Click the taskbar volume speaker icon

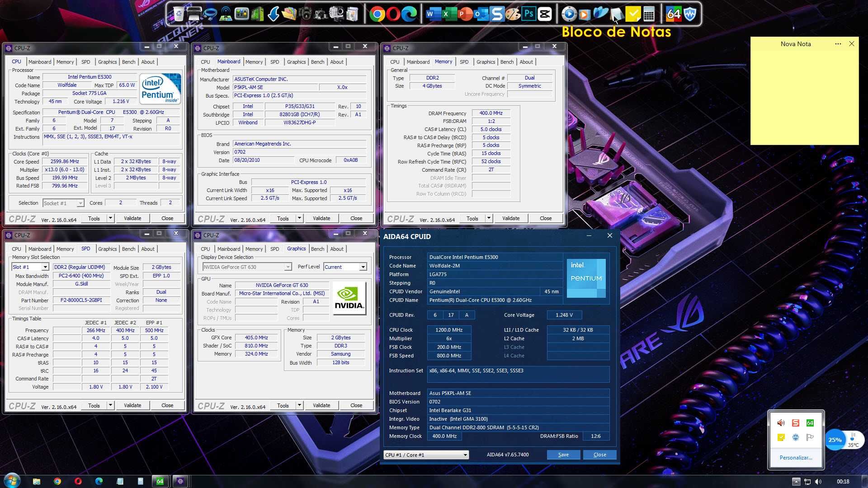(x=818, y=482)
